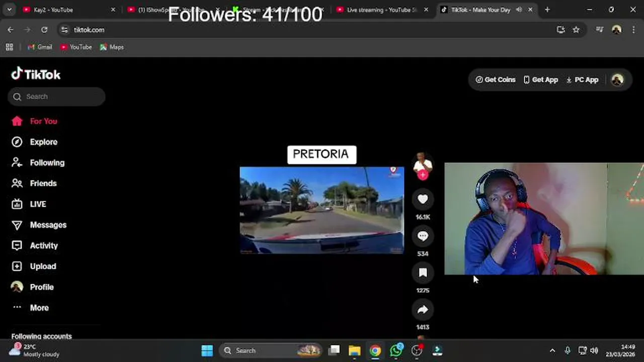The image size is (644, 362).
Task: Open the Gmail bookmark
Action: [40, 47]
